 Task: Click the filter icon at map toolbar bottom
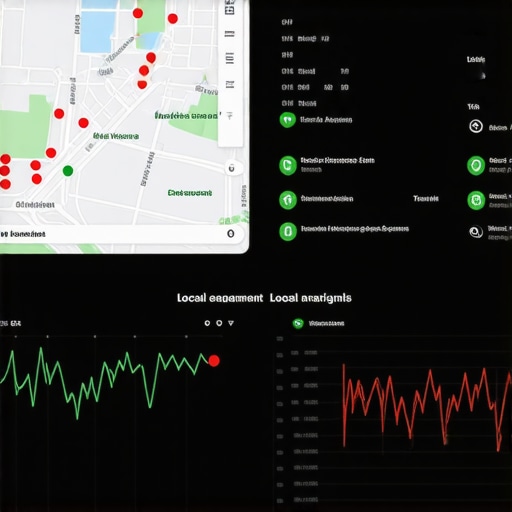point(230,116)
